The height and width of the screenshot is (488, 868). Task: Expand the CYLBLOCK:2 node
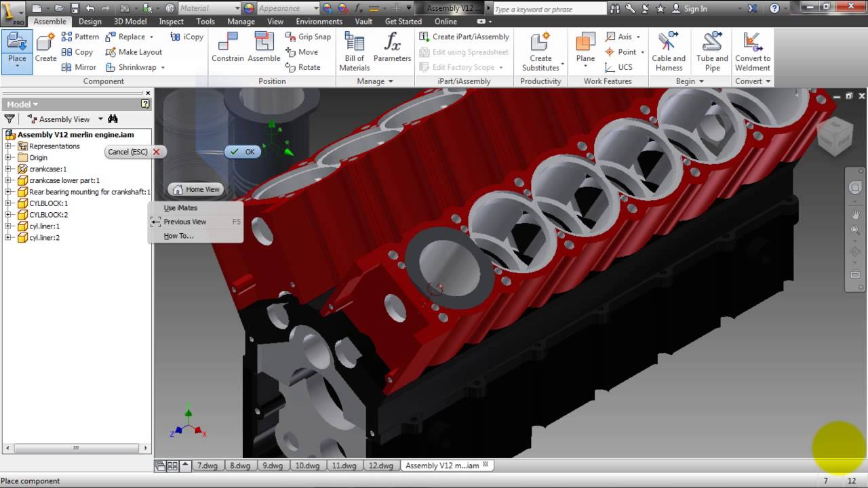[x=8, y=215]
